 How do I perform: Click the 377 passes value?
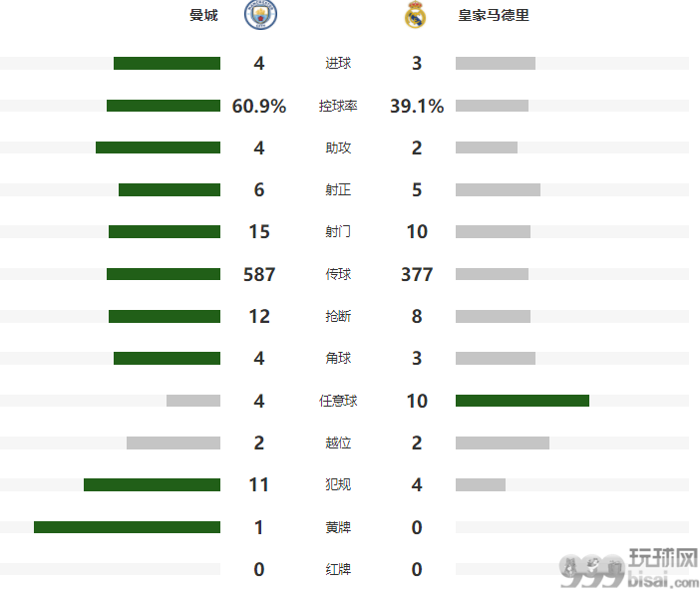point(417,274)
